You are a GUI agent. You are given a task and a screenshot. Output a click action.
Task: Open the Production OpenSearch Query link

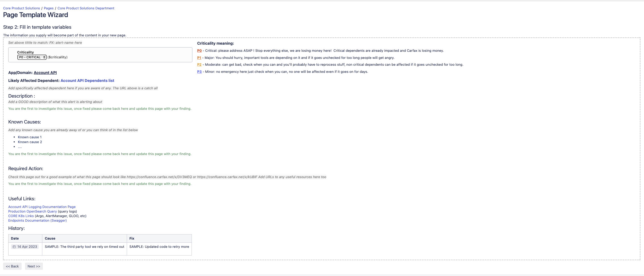(32, 211)
